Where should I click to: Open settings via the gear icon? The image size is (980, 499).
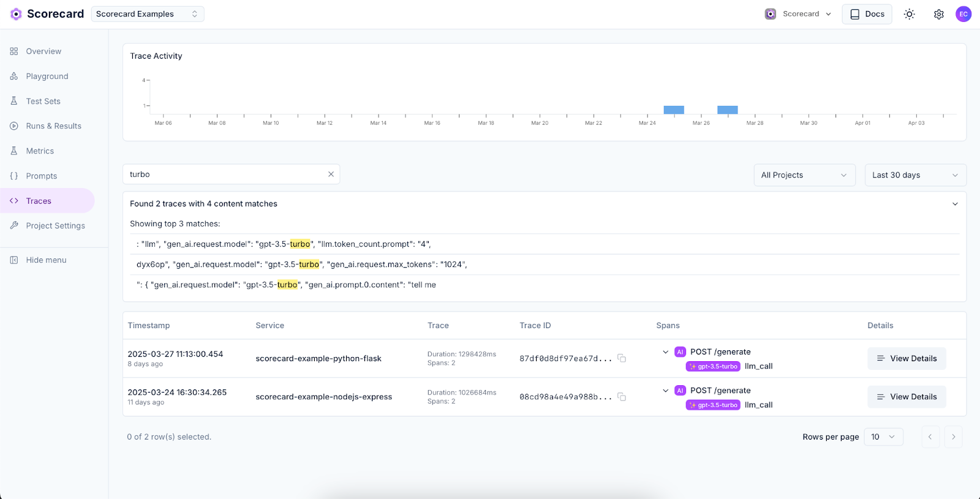pyautogui.click(x=939, y=14)
